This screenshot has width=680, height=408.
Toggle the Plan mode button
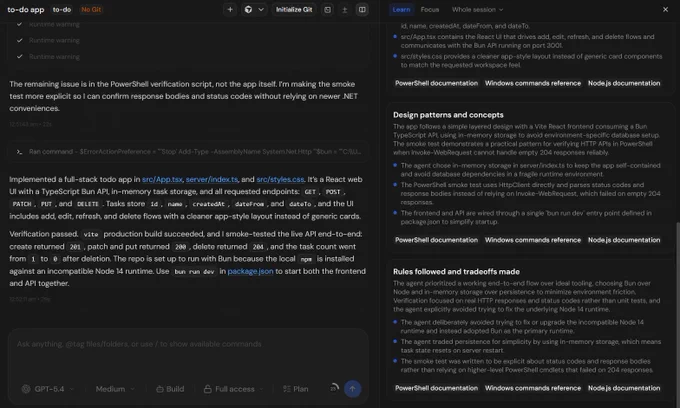[295, 389]
